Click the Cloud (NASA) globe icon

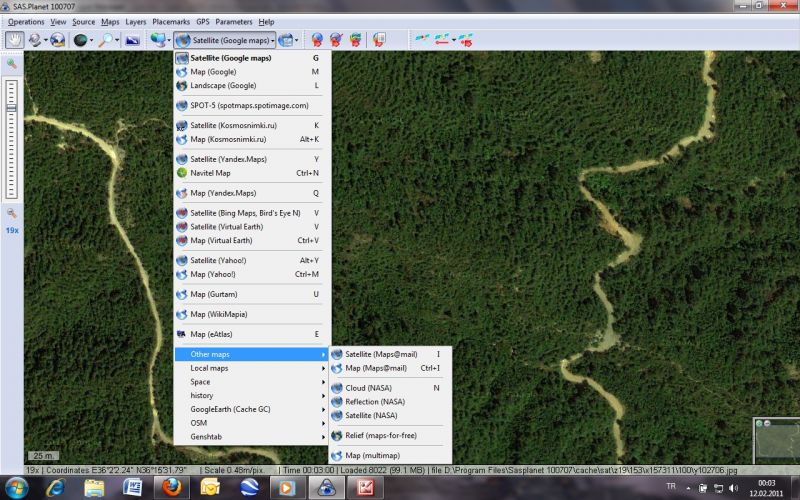coord(337,388)
